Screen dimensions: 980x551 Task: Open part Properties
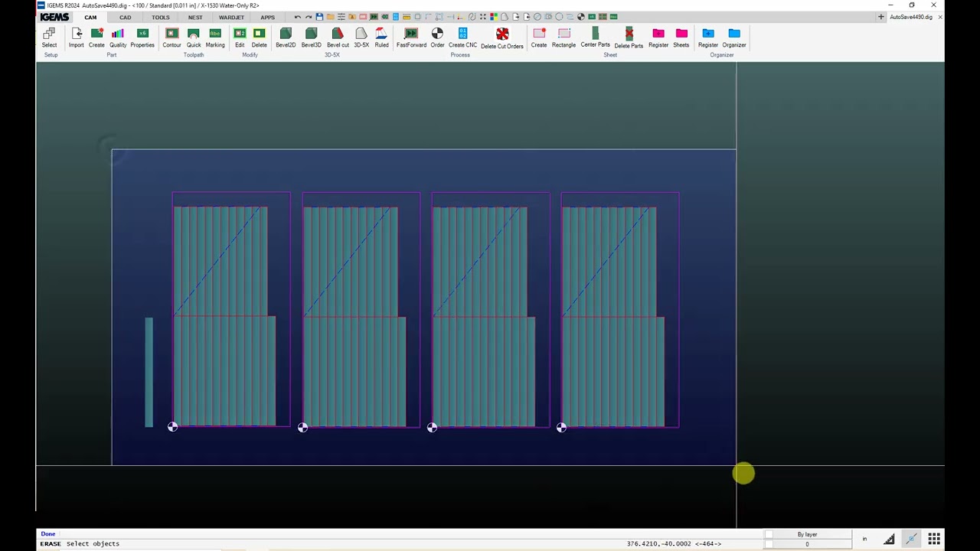pos(142,37)
